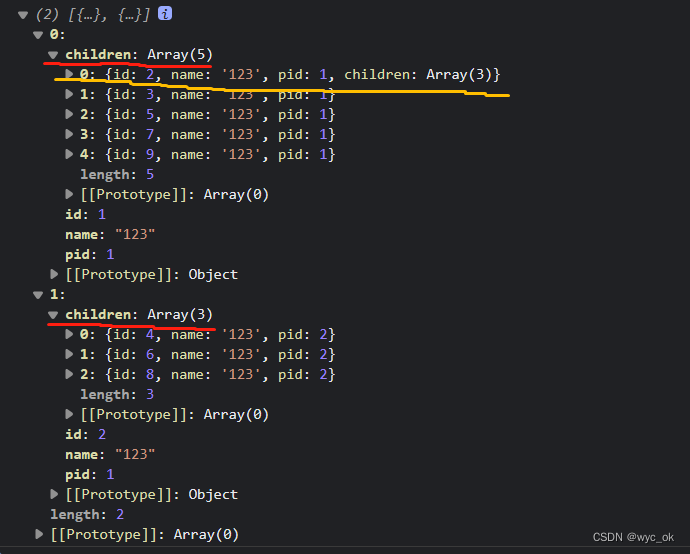
Task: Select first 'name: "123"' line under item 0
Action: tap(110, 234)
